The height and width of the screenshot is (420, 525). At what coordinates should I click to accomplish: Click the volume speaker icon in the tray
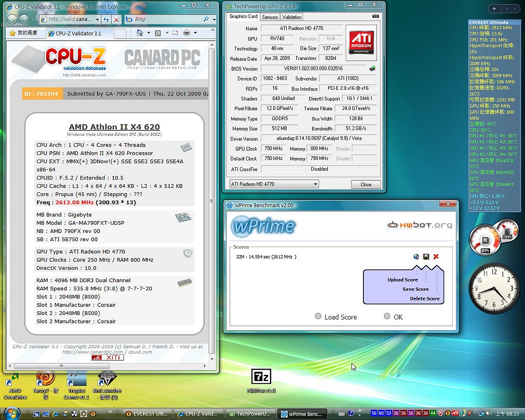coord(489,413)
